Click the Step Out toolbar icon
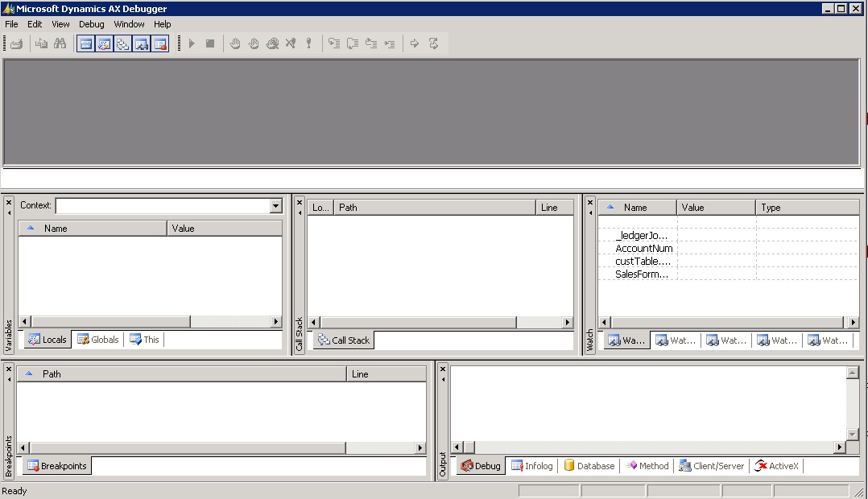Image resolution: width=868 pixels, height=499 pixels. tap(371, 43)
